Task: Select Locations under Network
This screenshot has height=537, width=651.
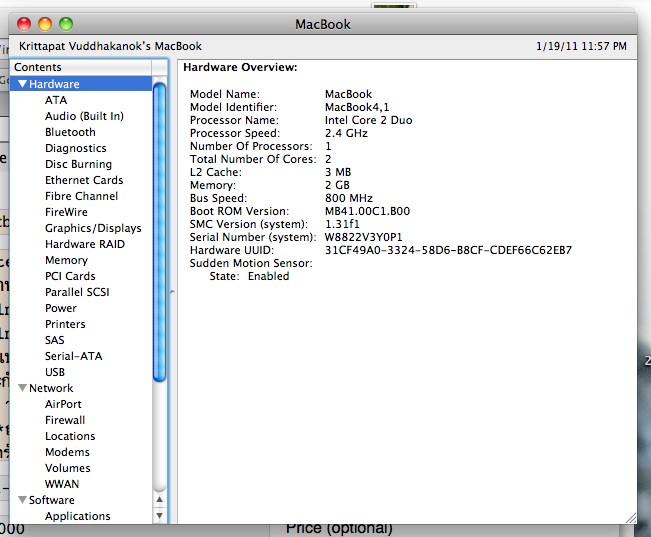Action: click(x=70, y=436)
